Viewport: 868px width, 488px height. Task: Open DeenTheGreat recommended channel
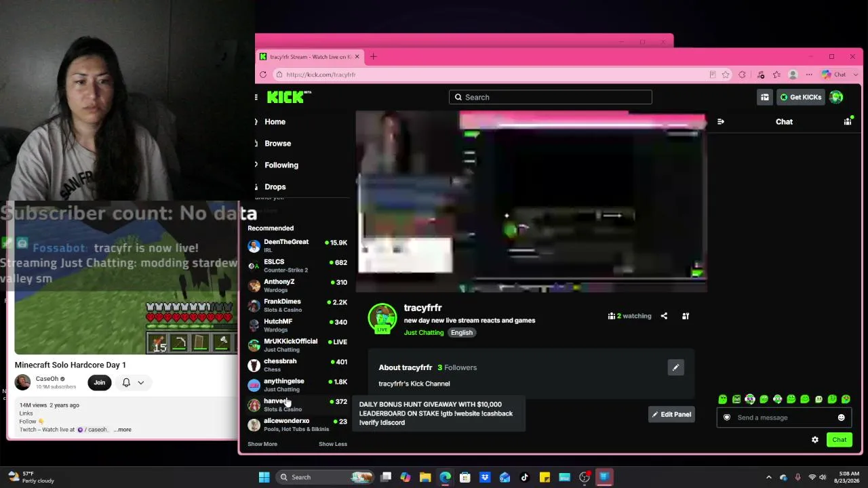coord(298,246)
